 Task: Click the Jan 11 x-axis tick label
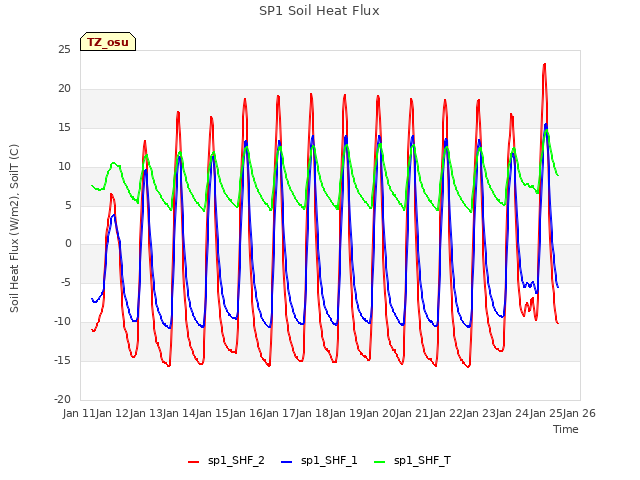pos(79,413)
